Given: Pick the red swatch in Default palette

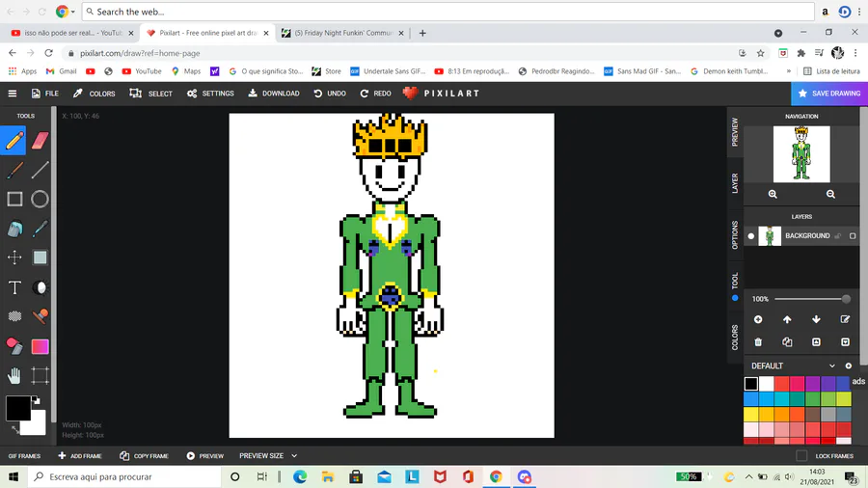Looking at the screenshot, I should pyautogui.click(x=781, y=384).
